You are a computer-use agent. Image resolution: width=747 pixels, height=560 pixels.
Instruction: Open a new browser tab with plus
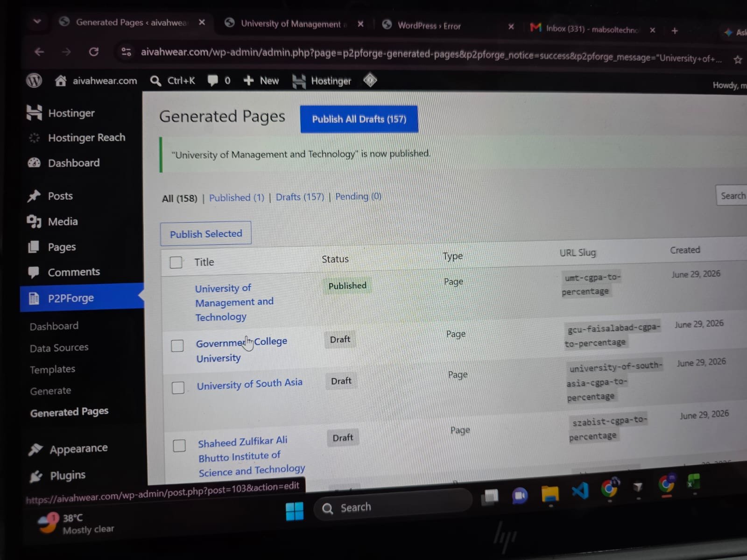tap(674, 31)
